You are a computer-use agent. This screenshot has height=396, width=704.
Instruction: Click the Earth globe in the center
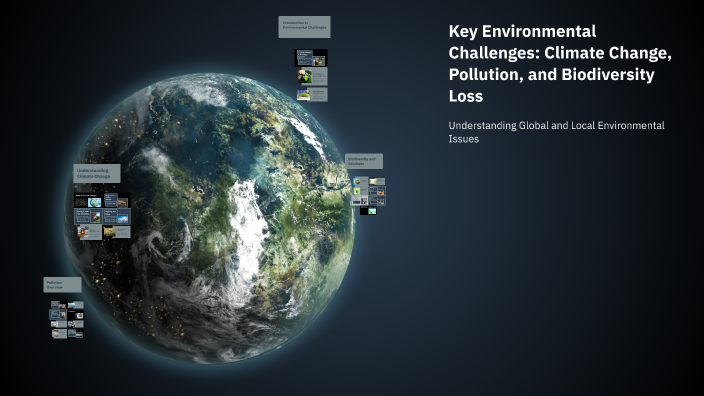(x=209, y=218)
